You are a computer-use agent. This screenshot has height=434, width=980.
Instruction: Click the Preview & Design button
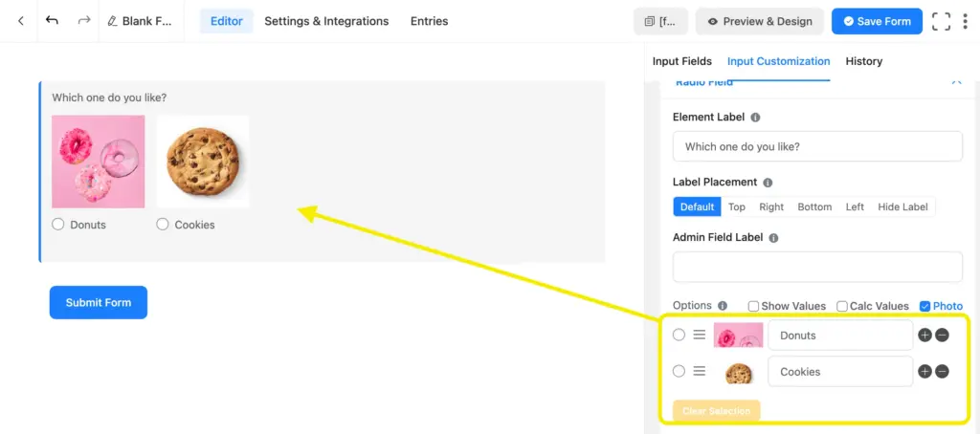(760, 21)
